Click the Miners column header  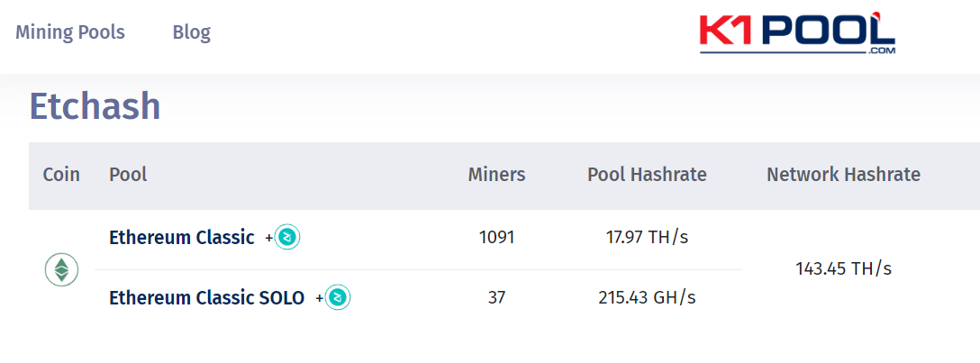click(497, 175)
